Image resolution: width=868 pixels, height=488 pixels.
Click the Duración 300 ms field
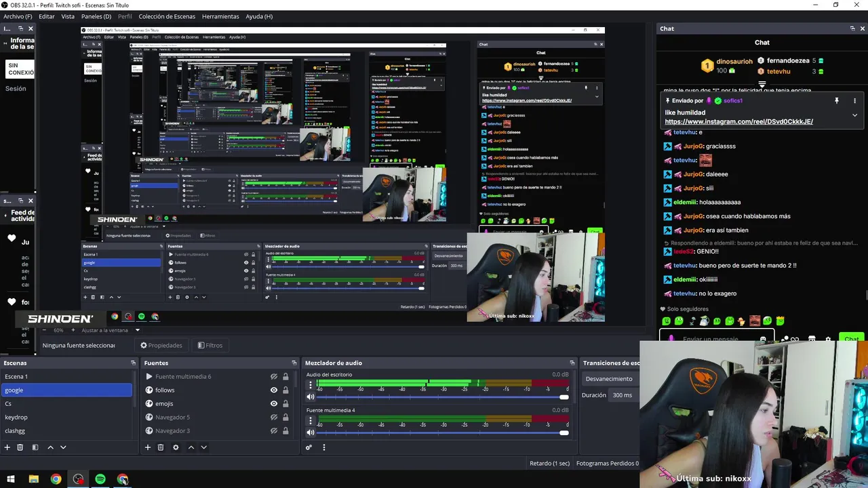[624, 395]
